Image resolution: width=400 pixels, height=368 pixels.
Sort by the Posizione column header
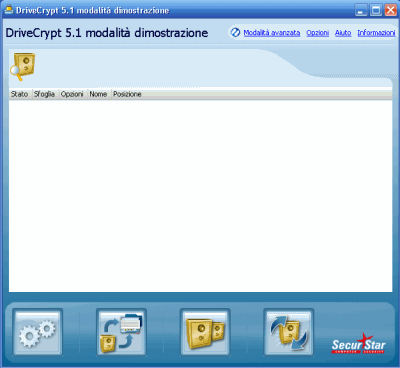pos(127,94)
